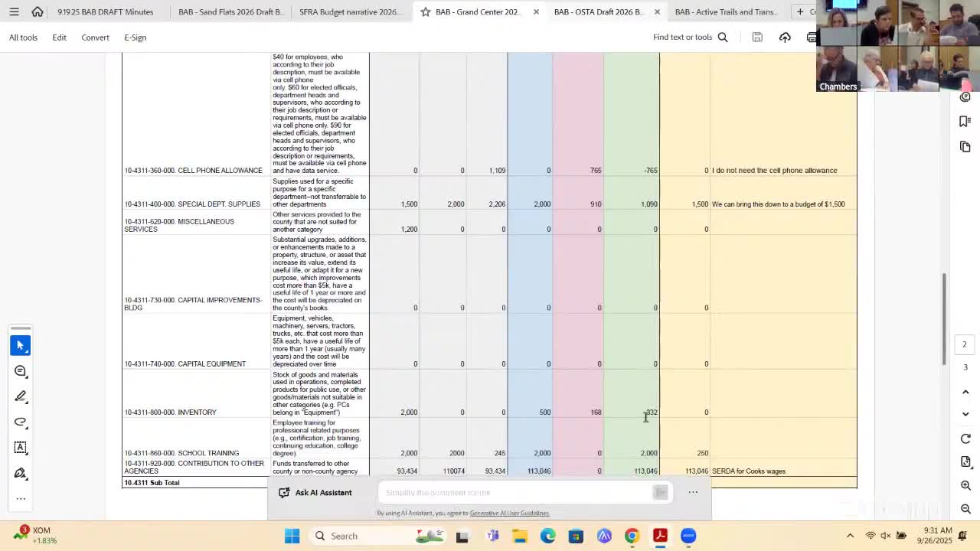Open the page thumbnails panel icon

click(965, 146)
